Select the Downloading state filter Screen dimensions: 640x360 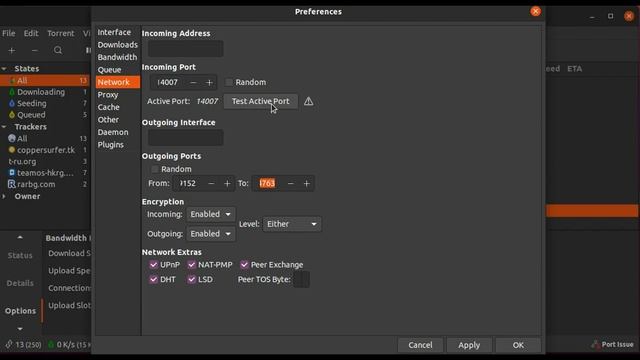pyautogui.click(x=41, y=92)
